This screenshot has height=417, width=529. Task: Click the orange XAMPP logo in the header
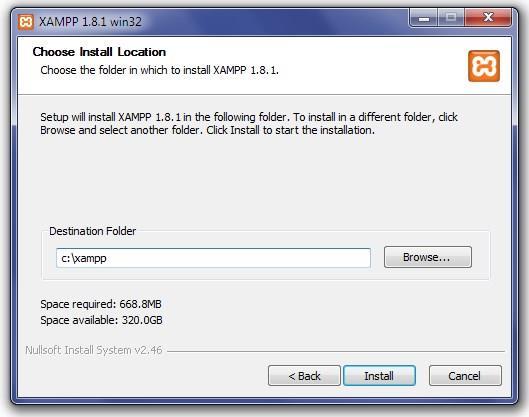(x=484, y=66)
